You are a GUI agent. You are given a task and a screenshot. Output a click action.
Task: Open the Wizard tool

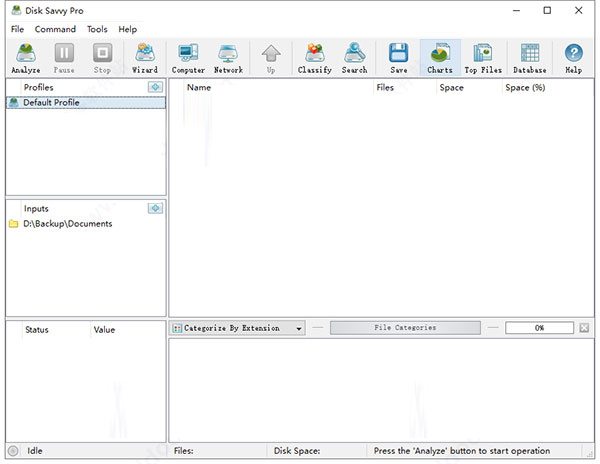(x=145, y=58)
